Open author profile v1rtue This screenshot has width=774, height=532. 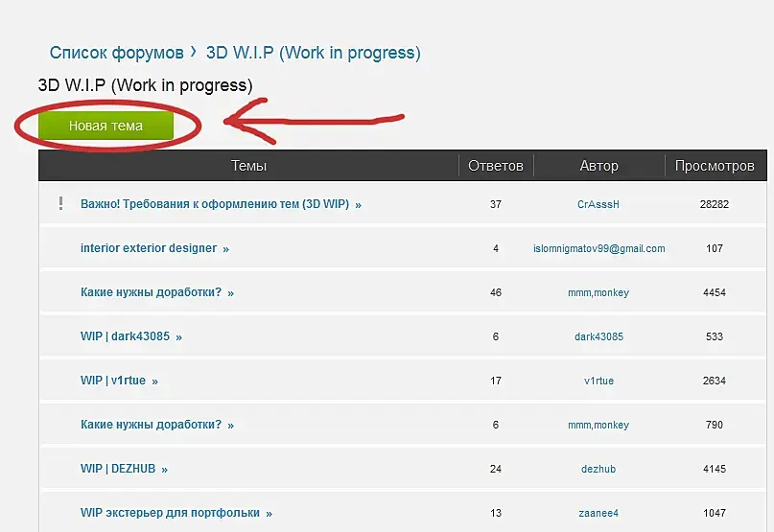click(598, 381)
